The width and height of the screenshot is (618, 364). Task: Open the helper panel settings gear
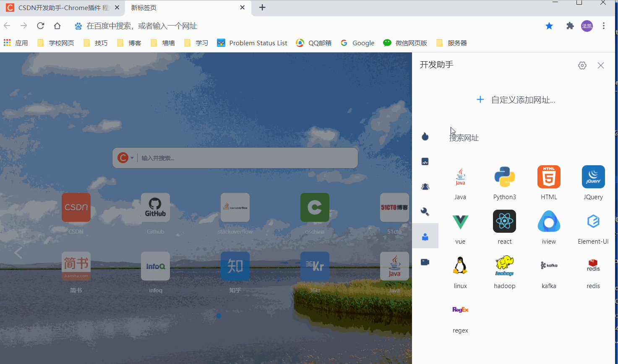[x=582, y=65]
